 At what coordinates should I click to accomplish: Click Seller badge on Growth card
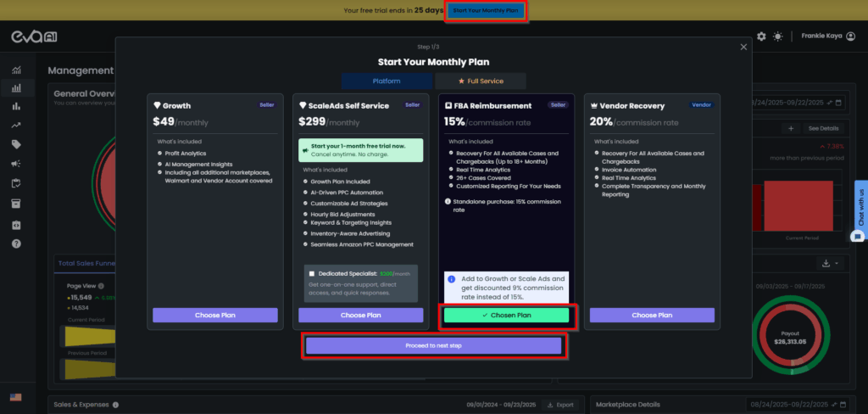(267, 104)
